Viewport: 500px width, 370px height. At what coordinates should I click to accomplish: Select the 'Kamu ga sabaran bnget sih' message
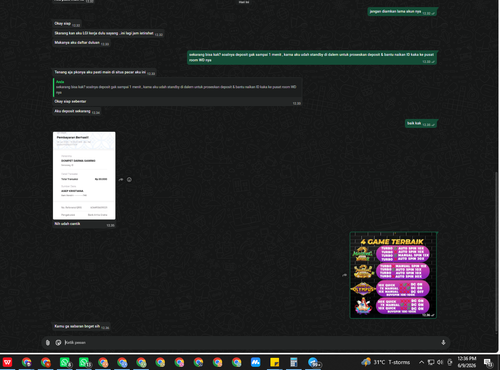pyautogui.click(x=81, y=326)
